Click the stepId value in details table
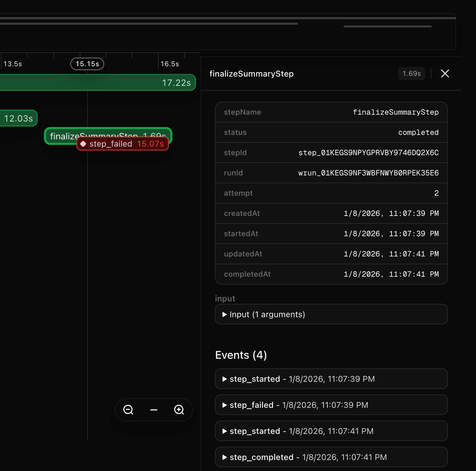 pyautogui.click(x=368, y=153)
